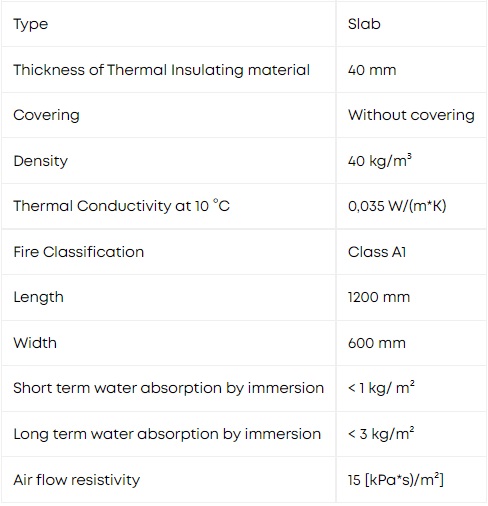Click Thermal Conductivity at 10 °C label
The height and width of the screenshot is (506, 488).
pos(122,206)
